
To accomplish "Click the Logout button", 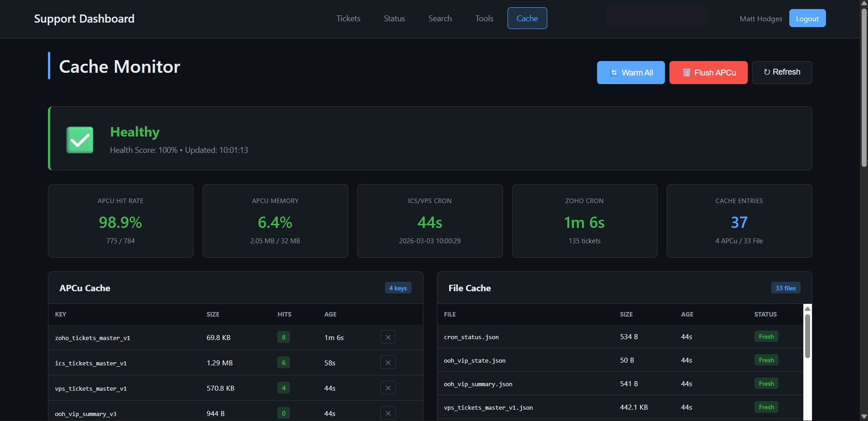I will pyautogui.click(x=807, y=18).
